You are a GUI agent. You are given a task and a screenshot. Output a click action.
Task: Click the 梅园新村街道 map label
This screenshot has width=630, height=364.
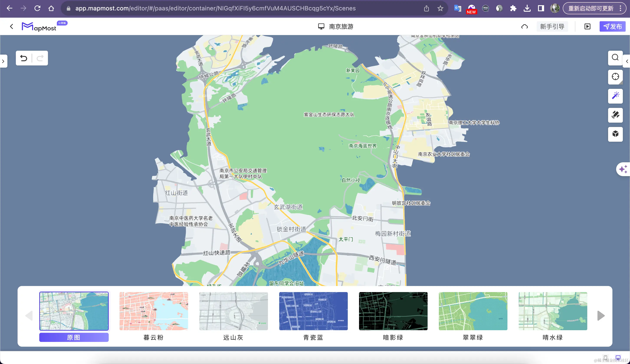393,234
